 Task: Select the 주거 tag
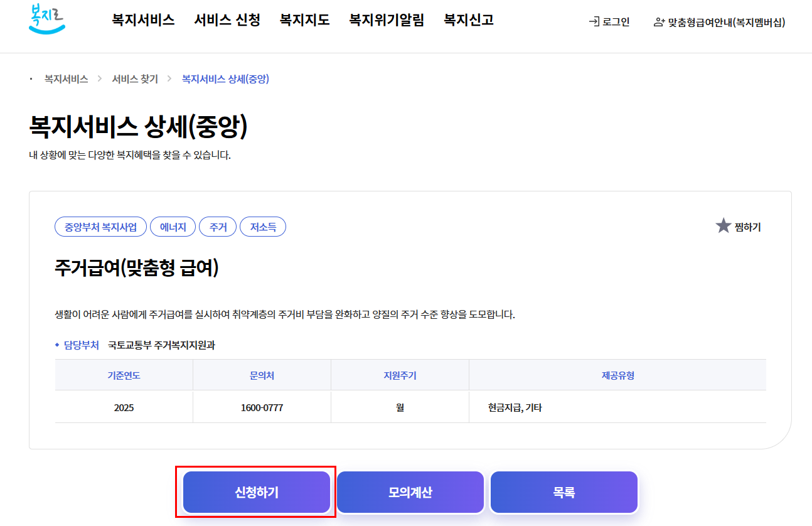pos(218,227)
